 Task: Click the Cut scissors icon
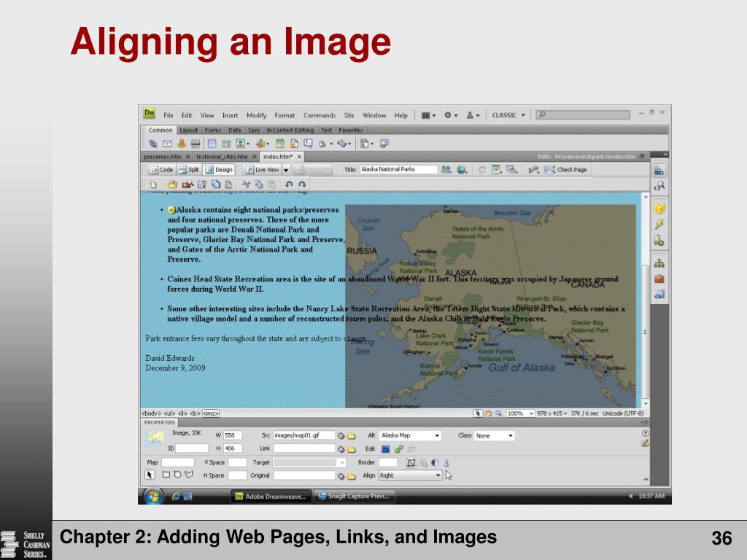246,184
